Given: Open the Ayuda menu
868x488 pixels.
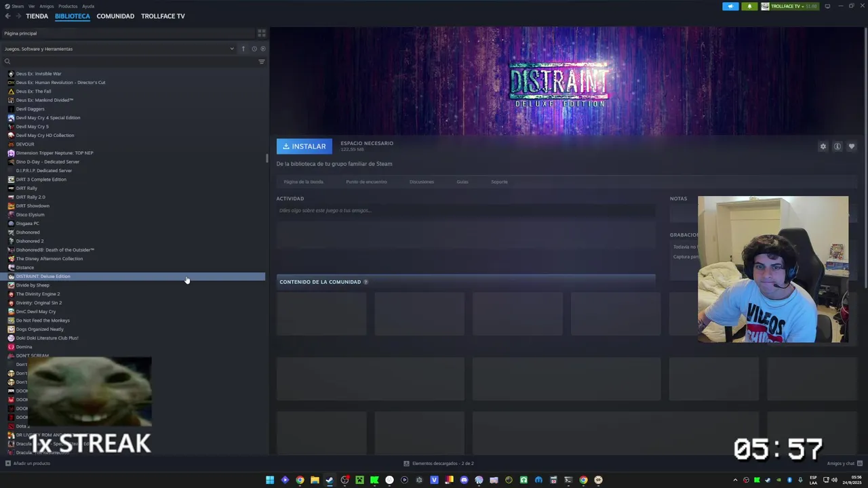Looking at the screenshot, I should [88, 6].
